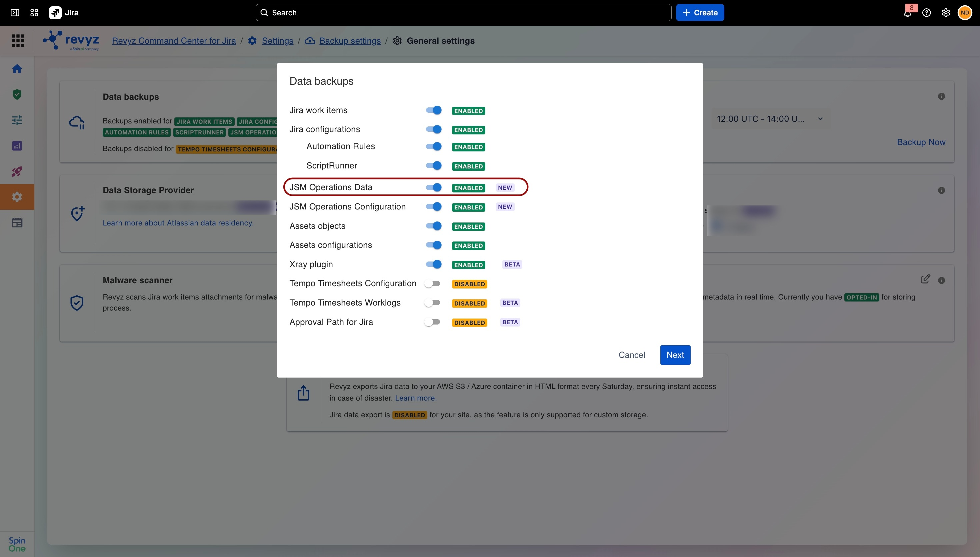Go to Backup settings breadcrumb
The height and width of the screenshot is (557, 980).
[350, 41]
